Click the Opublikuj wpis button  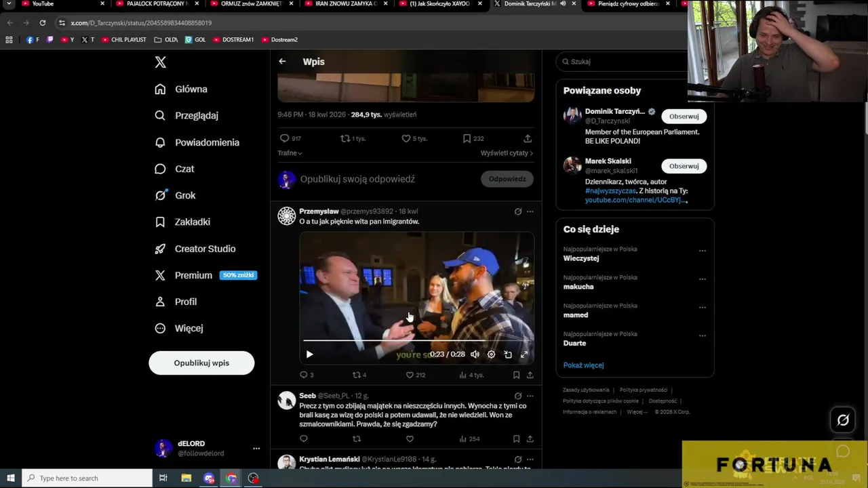click(201, 363)
